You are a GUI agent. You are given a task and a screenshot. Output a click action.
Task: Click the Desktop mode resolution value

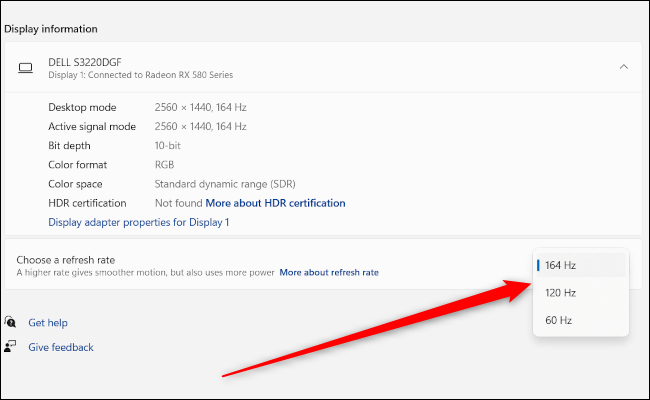pyautogui.click(x=200, y=107)
